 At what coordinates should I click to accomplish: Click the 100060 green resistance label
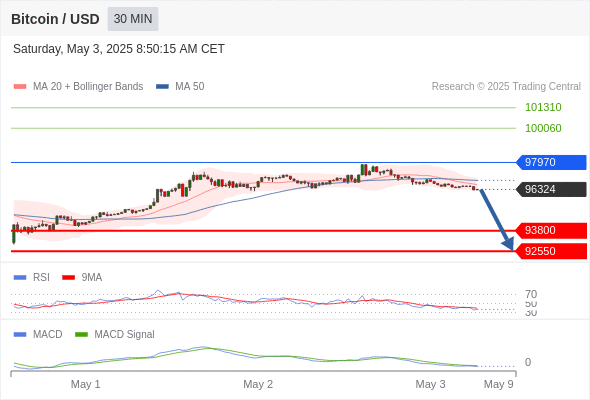[x=543, y=128]
